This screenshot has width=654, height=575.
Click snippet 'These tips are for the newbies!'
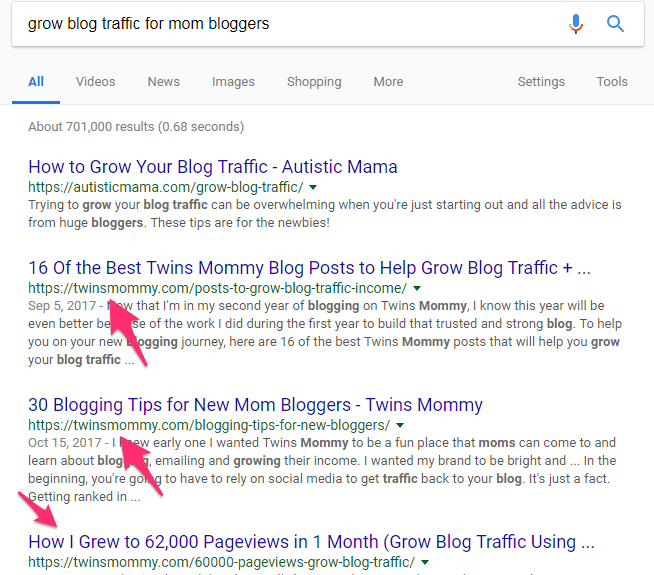coord(240,223)
